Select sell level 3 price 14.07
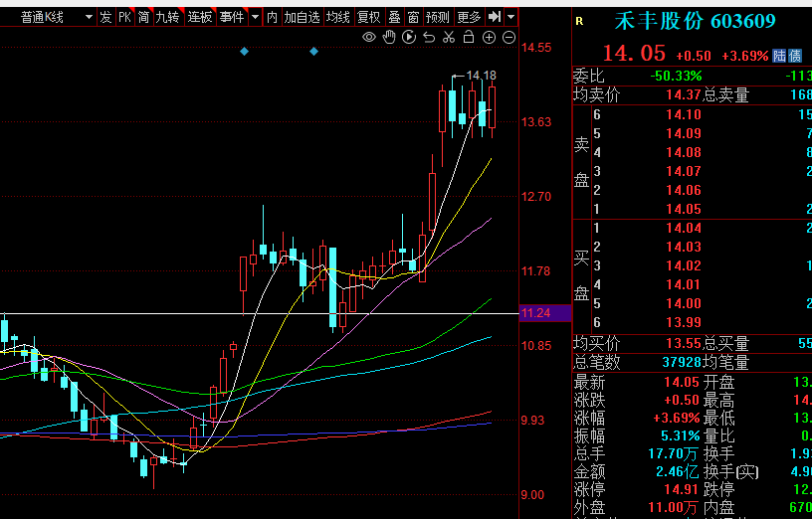 tap(684, 171)
